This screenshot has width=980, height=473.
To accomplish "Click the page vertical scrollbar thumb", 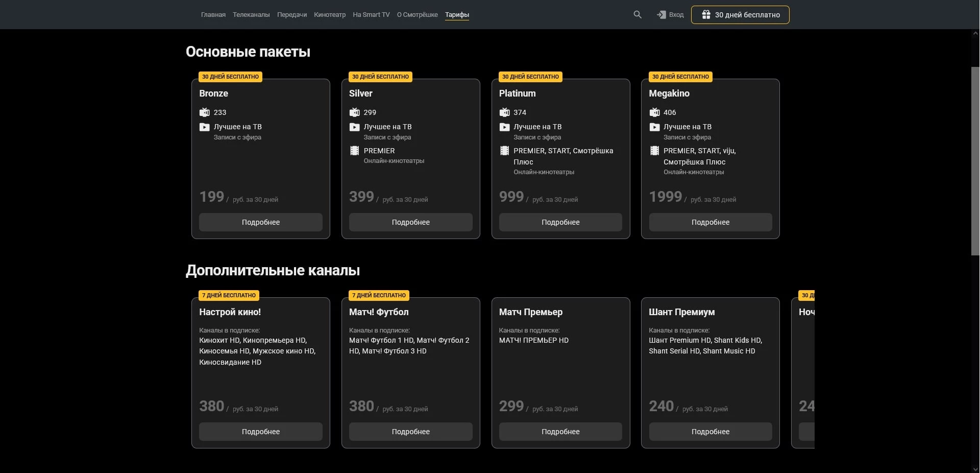I will [x=975, y=161].
